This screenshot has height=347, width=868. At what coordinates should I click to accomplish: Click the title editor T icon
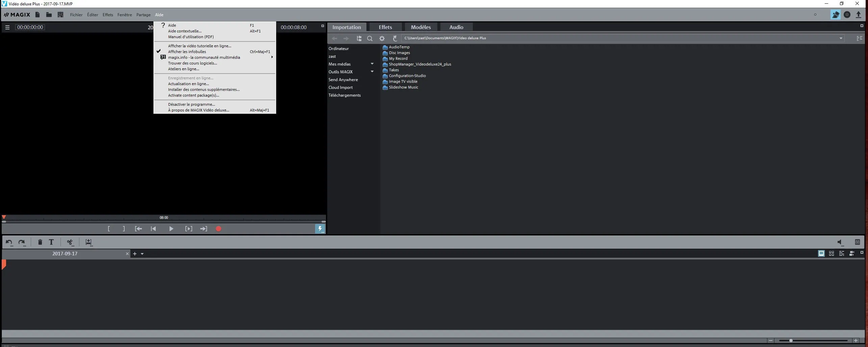51,242
